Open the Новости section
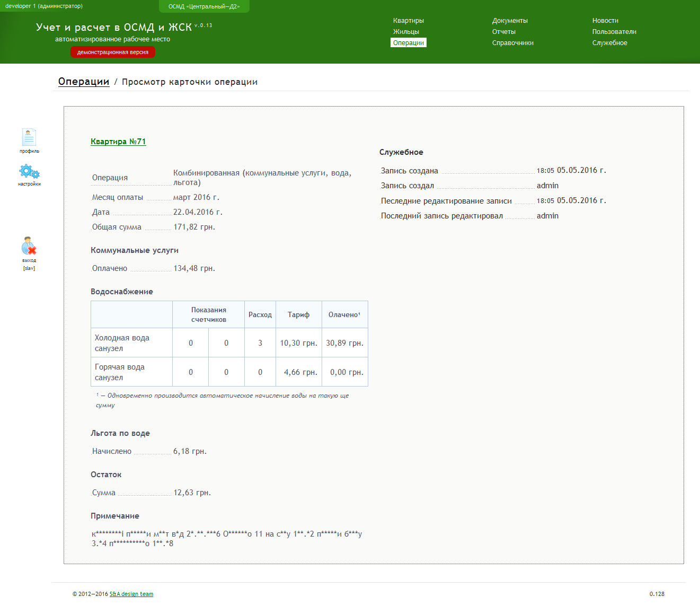This screenshot has width=700, height=605. (x=605, y=21)
